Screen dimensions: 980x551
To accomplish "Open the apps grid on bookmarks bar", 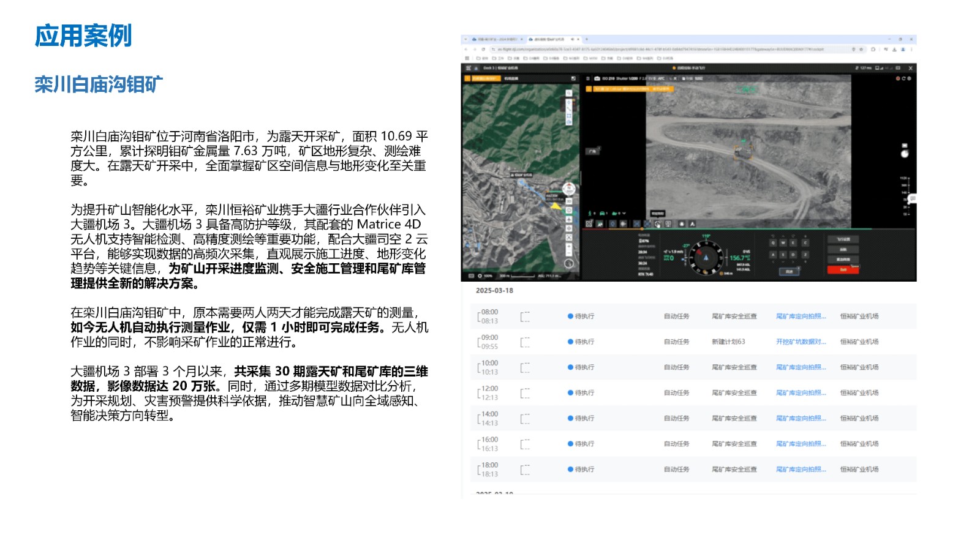I will (x=467, y=58).
